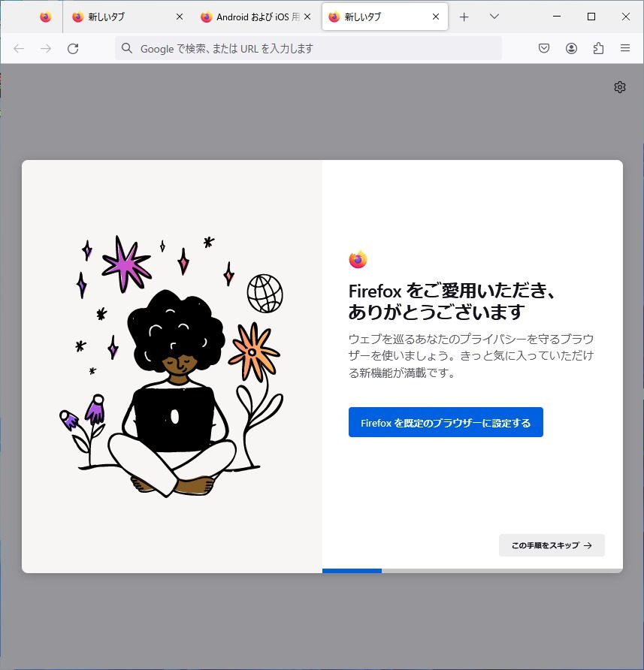Go back with the back arrow
The image size is (644, 670).
(x=19, y=49)
